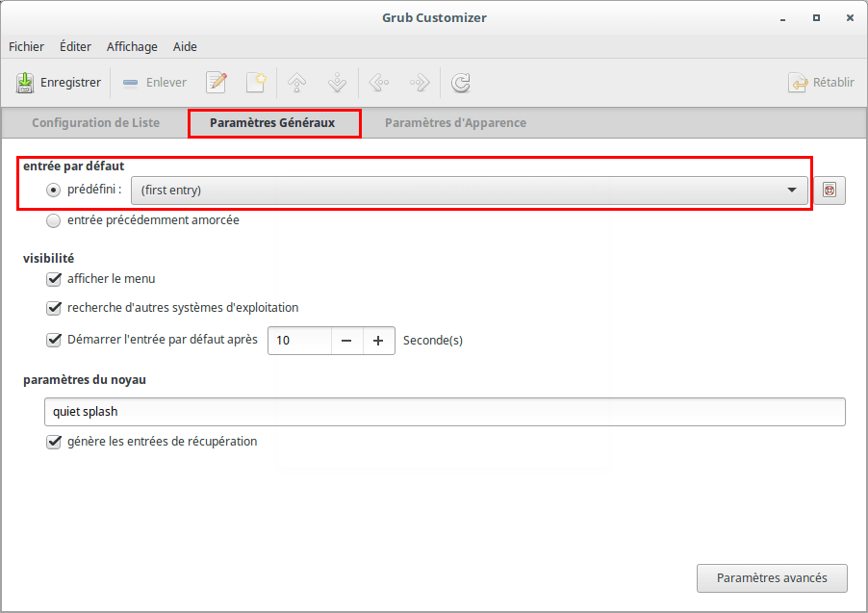This screenshot has width=868, height=613.
Task: Click the Rétablir restore toolbar button
Action: (822, 83)
